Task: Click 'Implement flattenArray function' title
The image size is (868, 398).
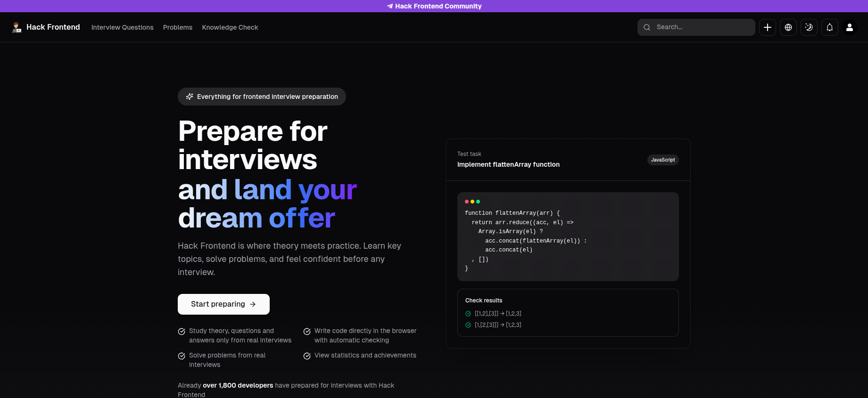Action: [x=508, y=164]
